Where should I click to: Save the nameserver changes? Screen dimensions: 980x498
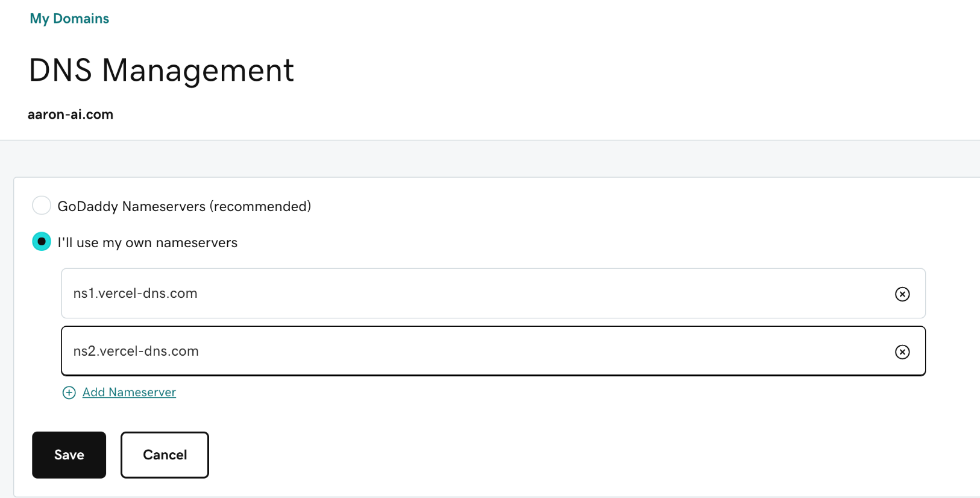69,455
